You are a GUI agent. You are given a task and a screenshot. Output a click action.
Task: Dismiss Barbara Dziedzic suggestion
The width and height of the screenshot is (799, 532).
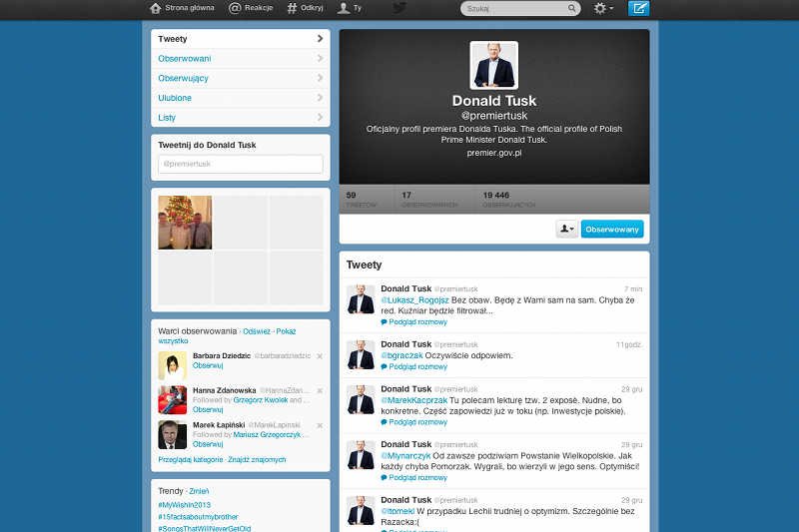coord(320,356)
